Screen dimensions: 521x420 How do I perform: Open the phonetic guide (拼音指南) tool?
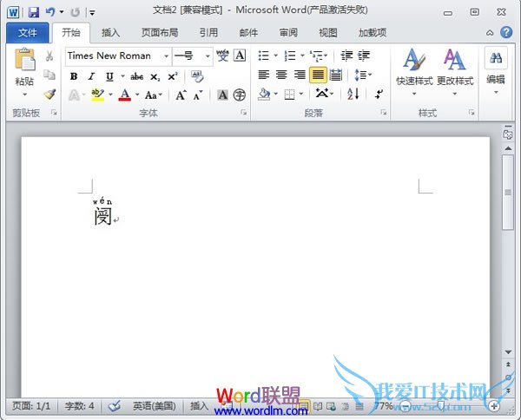[222, 56]
